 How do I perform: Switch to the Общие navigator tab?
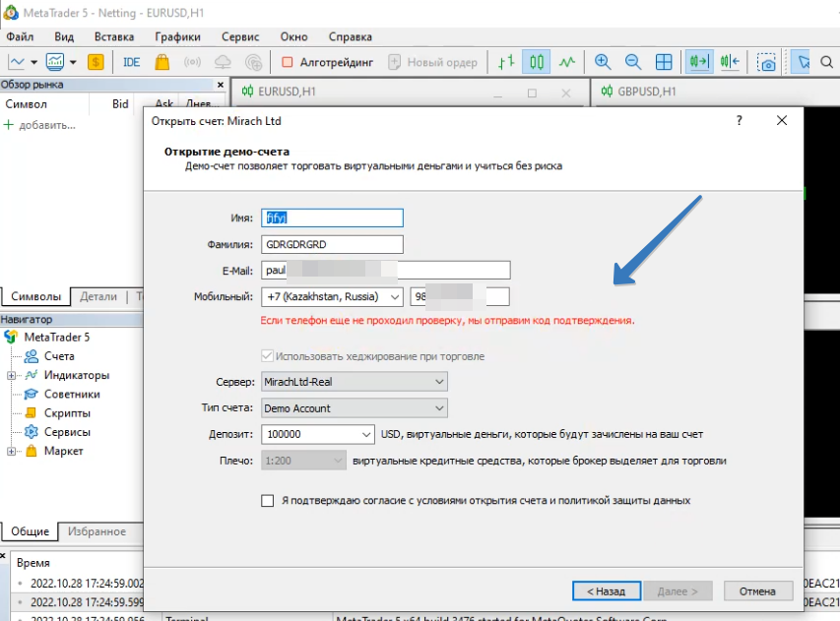[x=30, y=531]
